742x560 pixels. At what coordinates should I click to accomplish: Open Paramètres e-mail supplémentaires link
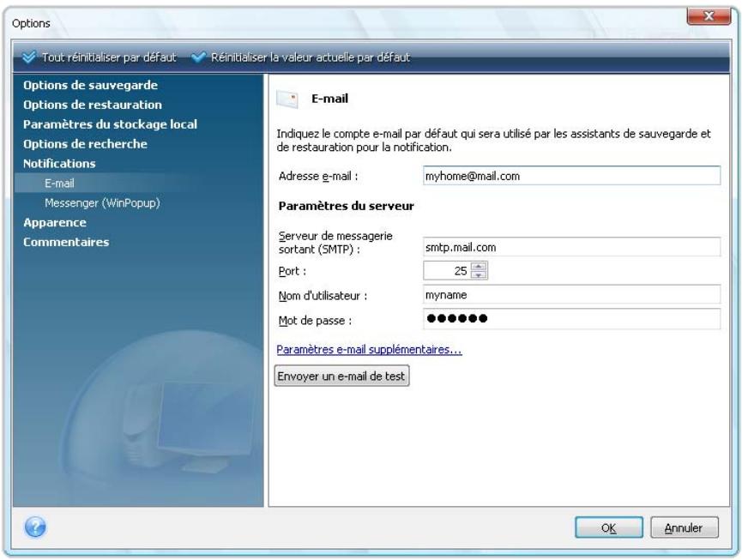point(369,350)
